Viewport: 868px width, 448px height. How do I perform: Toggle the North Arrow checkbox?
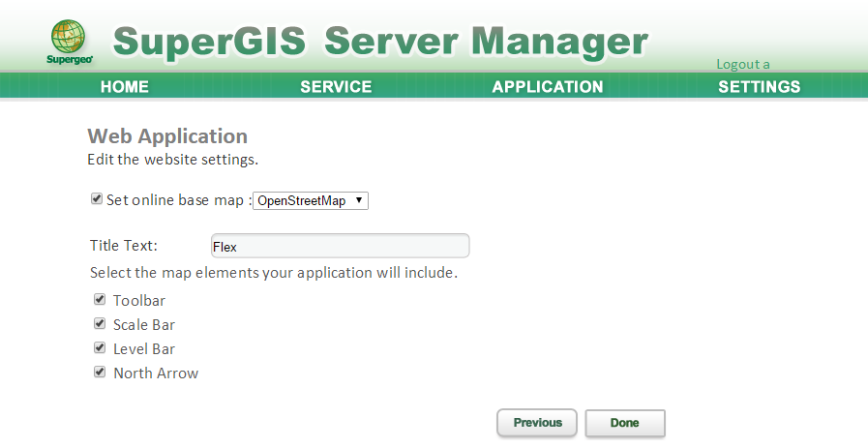100,373
